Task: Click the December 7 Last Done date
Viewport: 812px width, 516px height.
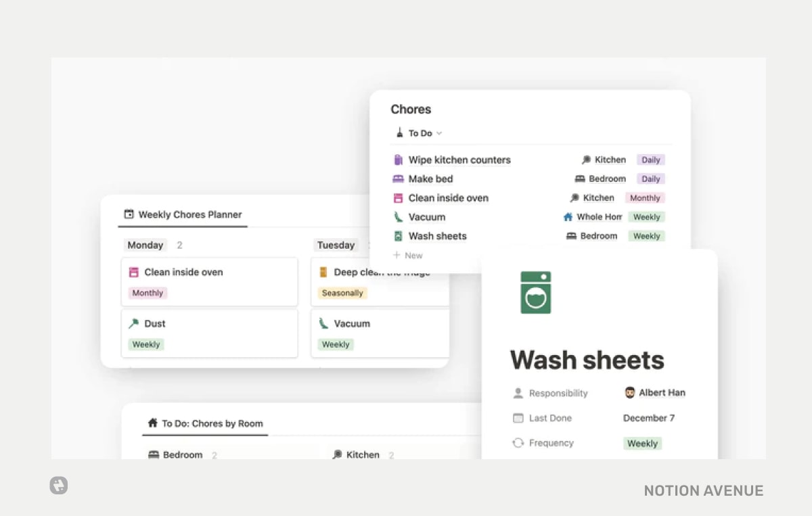Action: coord(648,418)
